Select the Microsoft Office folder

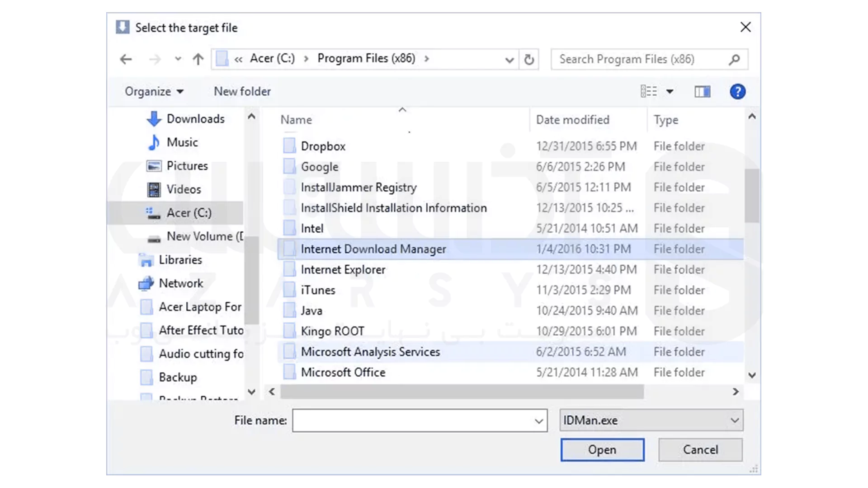pyautogui.click(x=510, y=372)
